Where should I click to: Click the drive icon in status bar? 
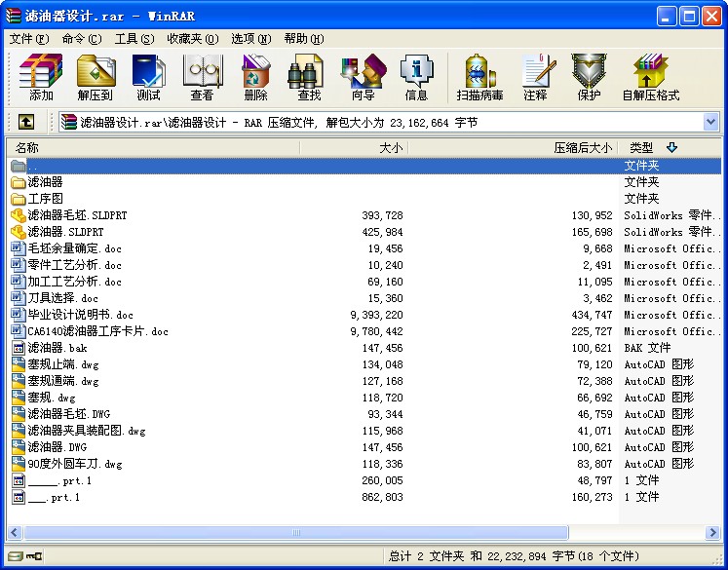point(16,556)
